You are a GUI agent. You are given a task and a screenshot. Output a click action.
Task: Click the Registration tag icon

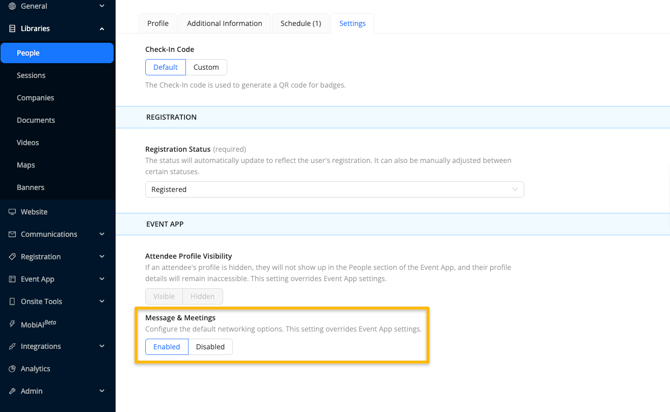[x=12, y=256]
